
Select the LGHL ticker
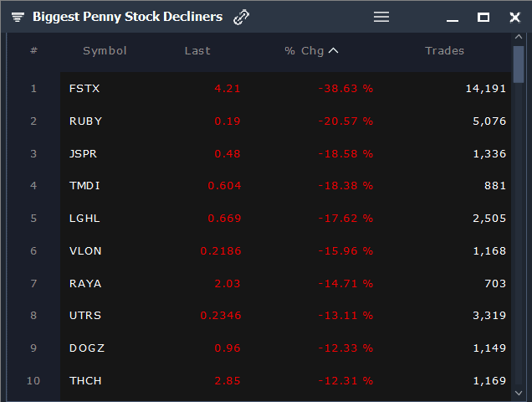85,219
